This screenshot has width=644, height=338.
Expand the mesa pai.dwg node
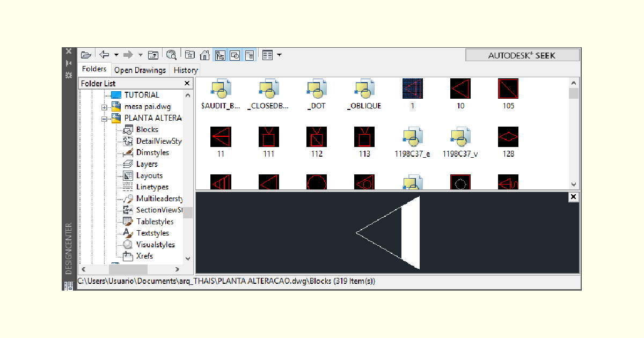(105, 107)
